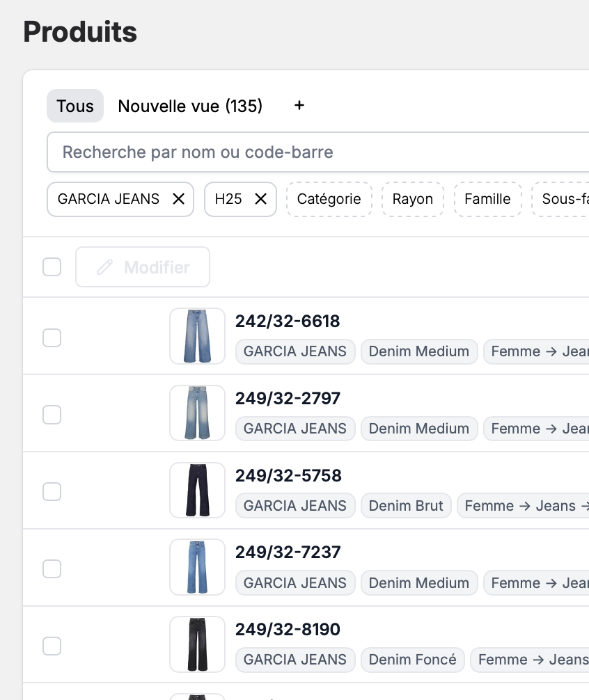The image size is (589, 700).
Task: Remove the GARCIA JEANS filter with X
Action: [x=179, y=199]
